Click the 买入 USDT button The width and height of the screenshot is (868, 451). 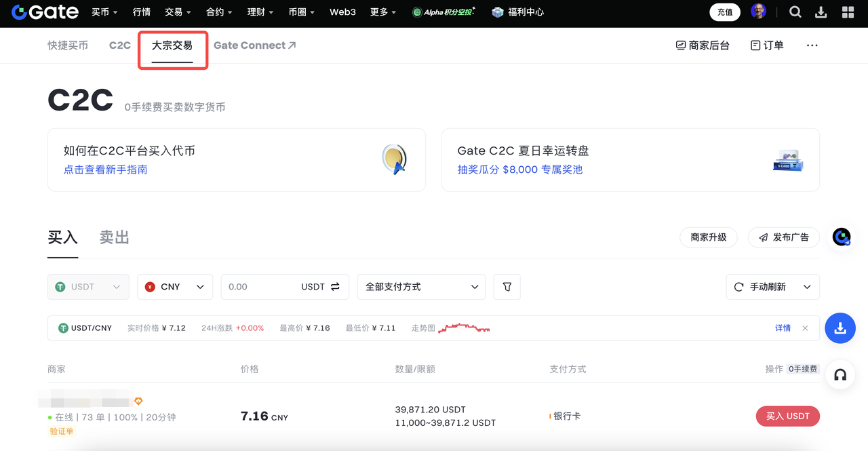point(787,416)
